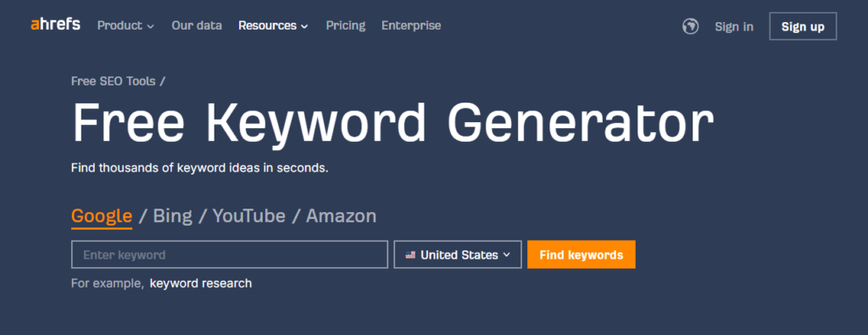The image size is (868, 335).
Task: Open the Resources dropdown menu
Action: 273,25
